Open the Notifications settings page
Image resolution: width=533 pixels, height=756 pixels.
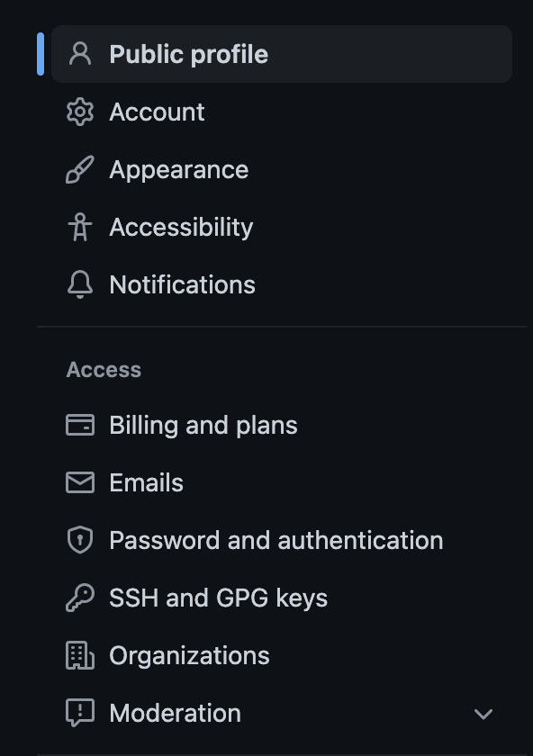click(x=182, y=284)
